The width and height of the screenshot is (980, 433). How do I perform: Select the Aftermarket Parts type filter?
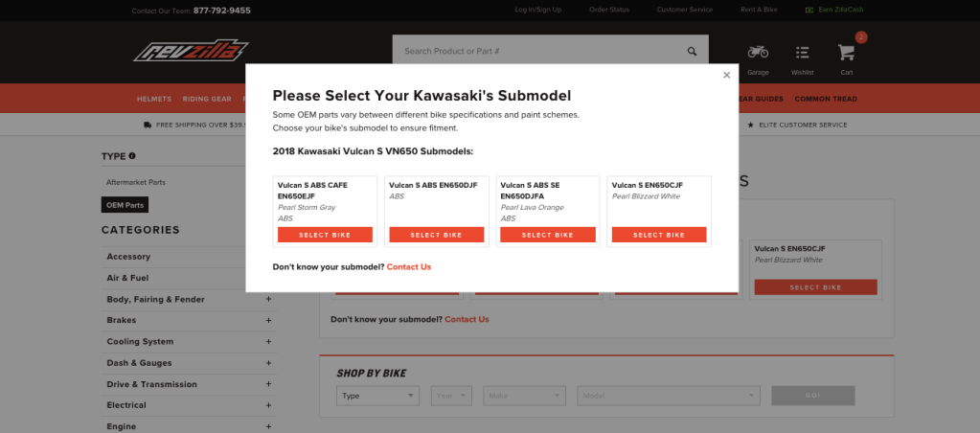135,181
